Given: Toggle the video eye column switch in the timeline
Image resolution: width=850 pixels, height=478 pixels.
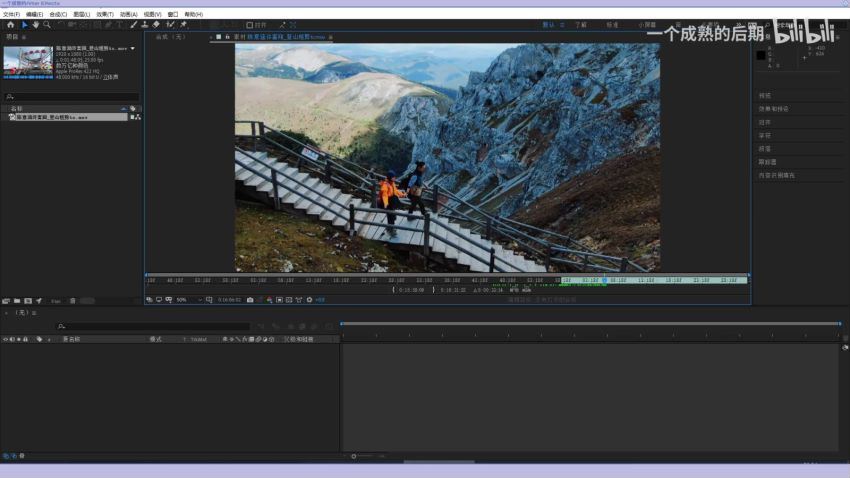Looking at the screenshot, I should (x=5, y=339).
